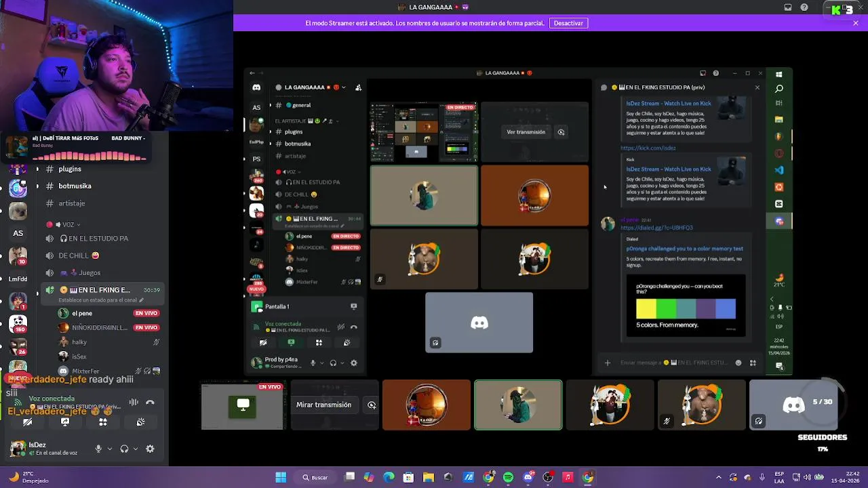The image size is (868, 488).
Task: Open 'challenged you to a color memory test' title
Action: 684,249
